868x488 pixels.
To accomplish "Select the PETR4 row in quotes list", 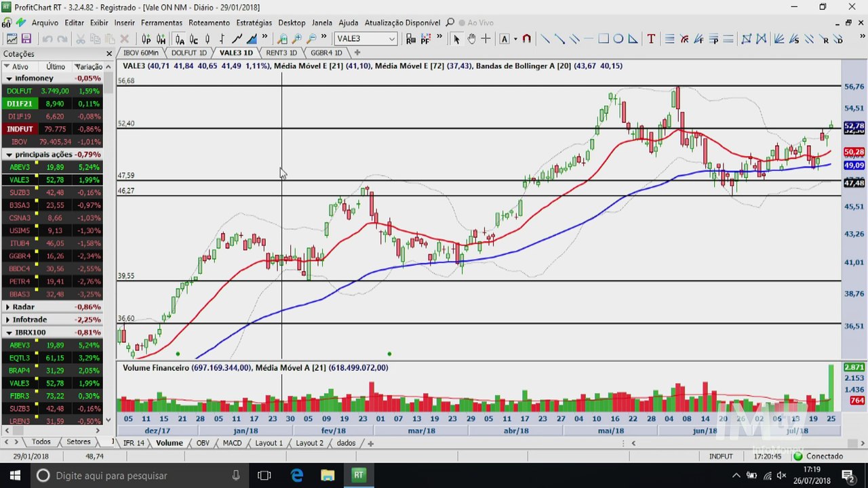I will (52, 281).
